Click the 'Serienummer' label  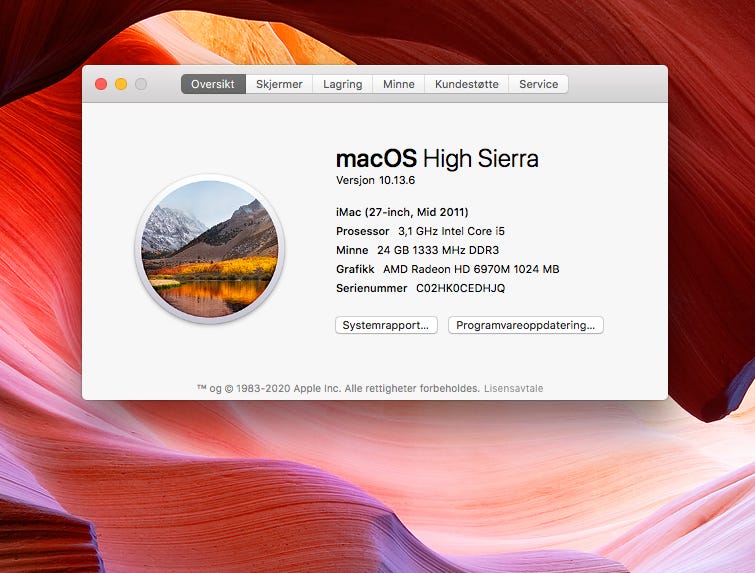372,288
